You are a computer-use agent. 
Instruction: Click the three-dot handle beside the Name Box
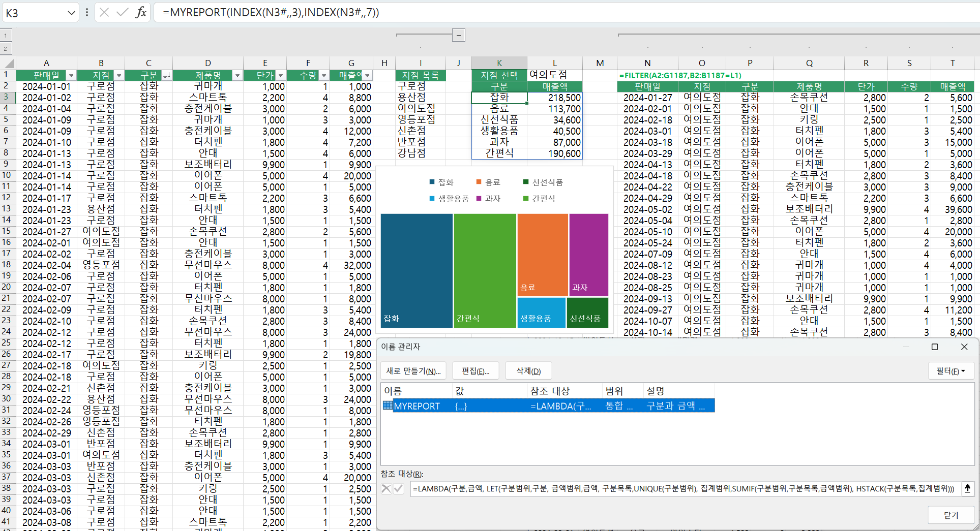[x=87, y=12]
